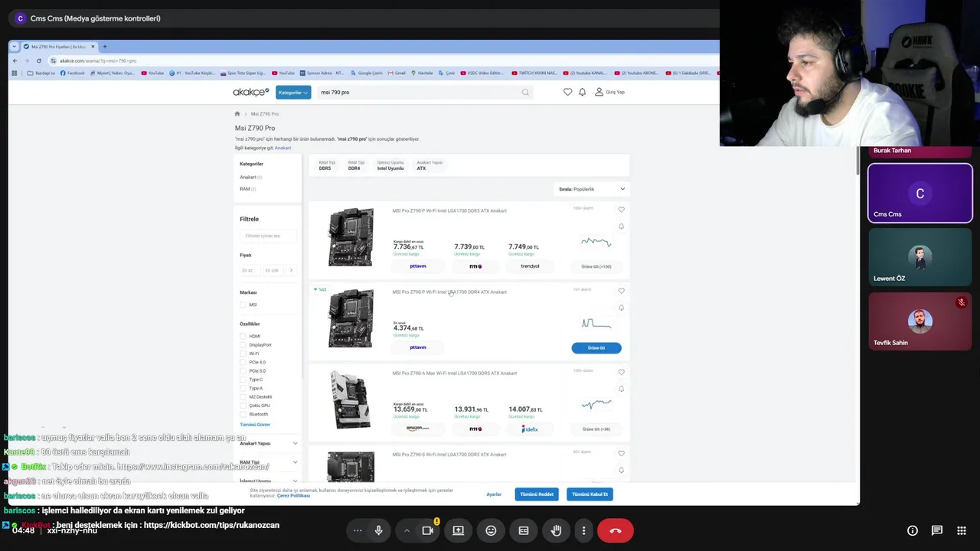
Task: Expand the RAM Tipi filter section
Action: (x=269, y=462)
